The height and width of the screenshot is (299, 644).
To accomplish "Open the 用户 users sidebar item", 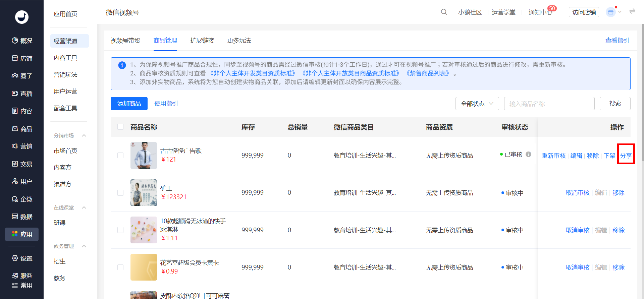I will pos(22,182).
